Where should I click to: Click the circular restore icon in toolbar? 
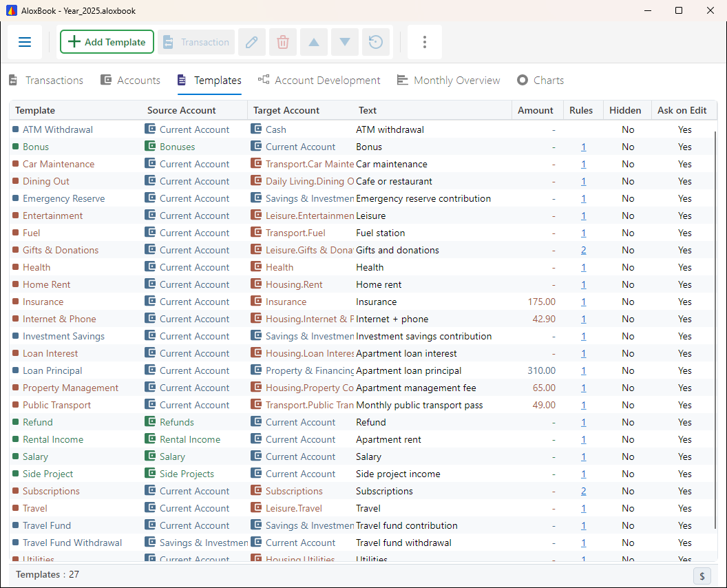point(376,42)
